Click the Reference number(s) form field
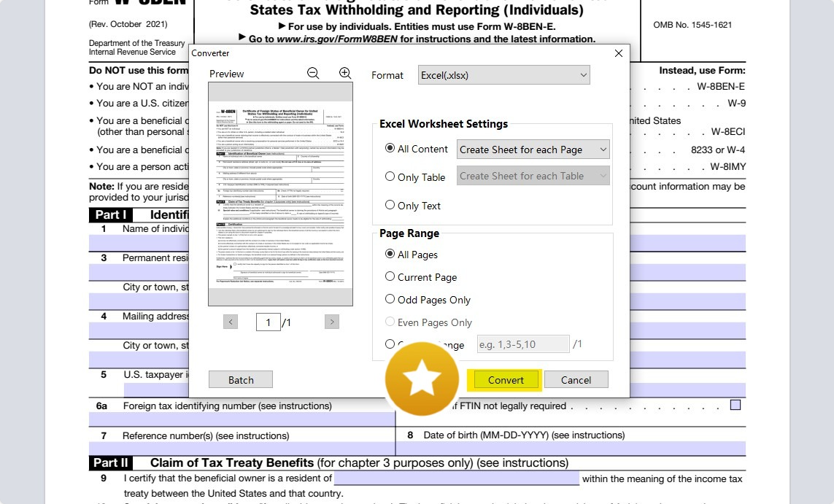This screenshot has height=504, width=834. [x=242, y=448]
